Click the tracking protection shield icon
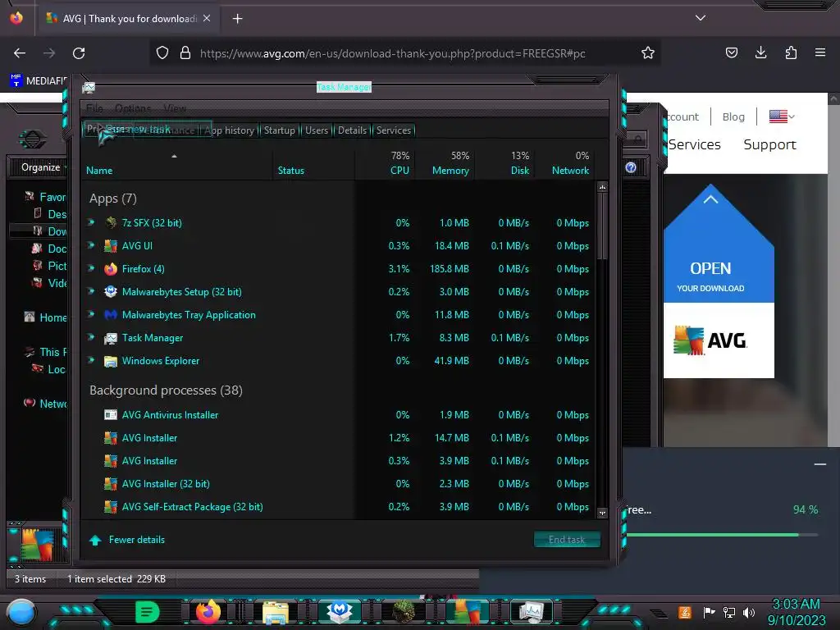Viewport: 840px width, 630px height. pyautogui.click(x=162, y=53)
